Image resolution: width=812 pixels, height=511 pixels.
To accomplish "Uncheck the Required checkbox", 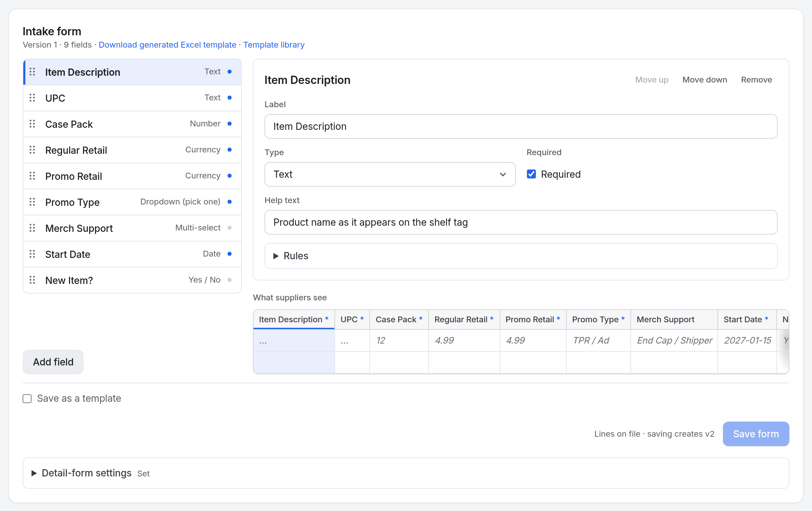I will point(531,174).
